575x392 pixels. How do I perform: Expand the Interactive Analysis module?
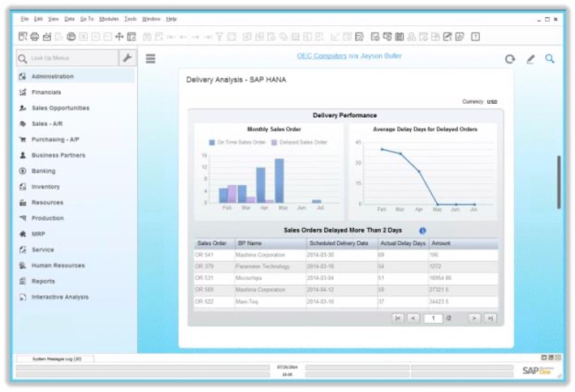click(60, 297)
